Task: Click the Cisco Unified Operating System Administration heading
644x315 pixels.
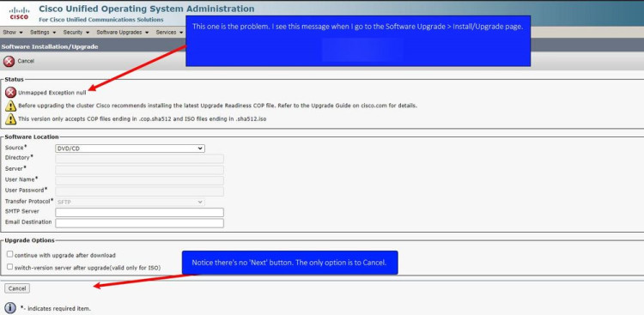Action: [147, 9]
